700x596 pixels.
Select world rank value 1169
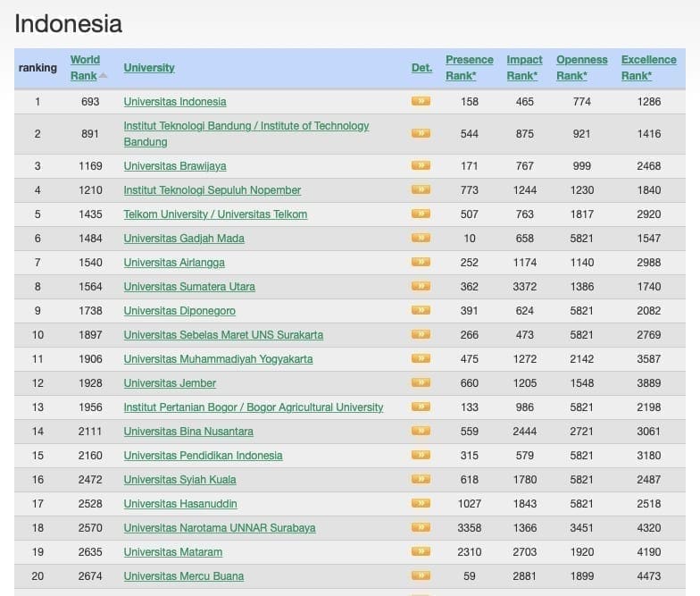(x=90, y=166)
